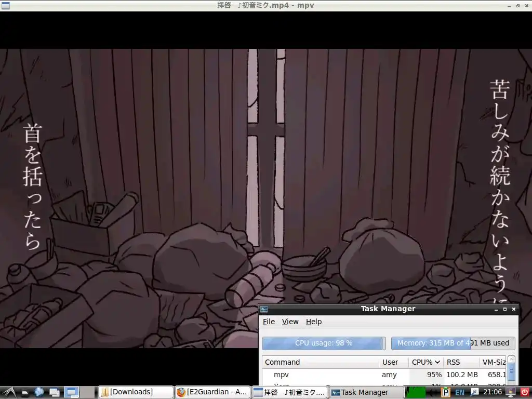Click the CPU usage 98 % bar

tap(324, 343)
